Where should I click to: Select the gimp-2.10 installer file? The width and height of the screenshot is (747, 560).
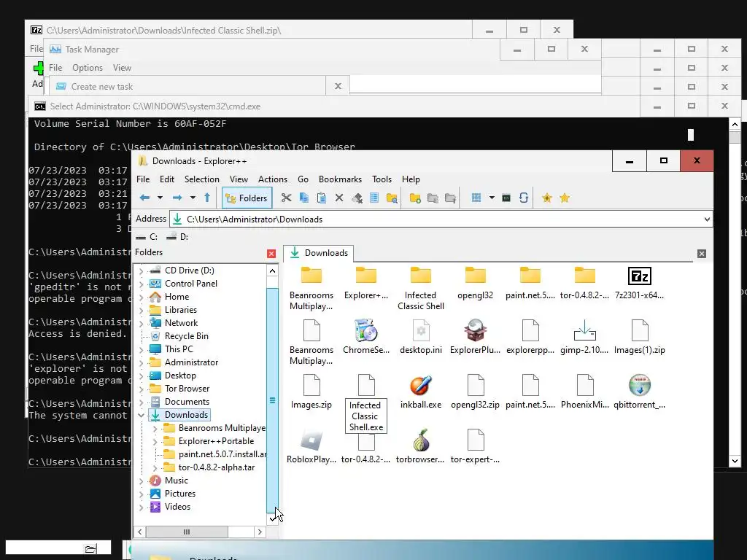click(x=584, y=337)
